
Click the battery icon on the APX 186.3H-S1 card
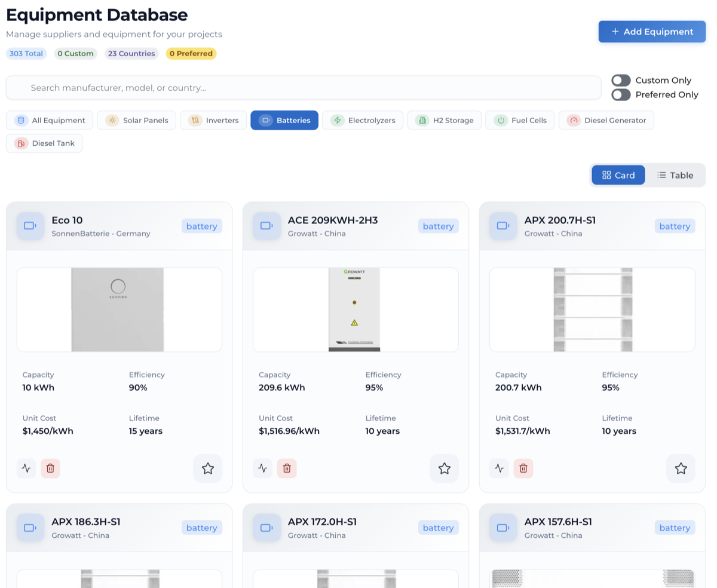click(x=30, y=528)
